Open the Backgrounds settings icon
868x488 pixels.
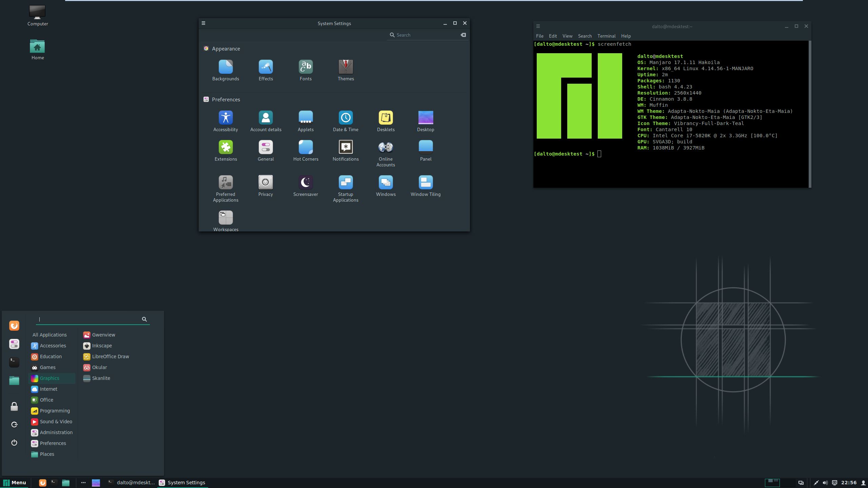pos(225,67)
